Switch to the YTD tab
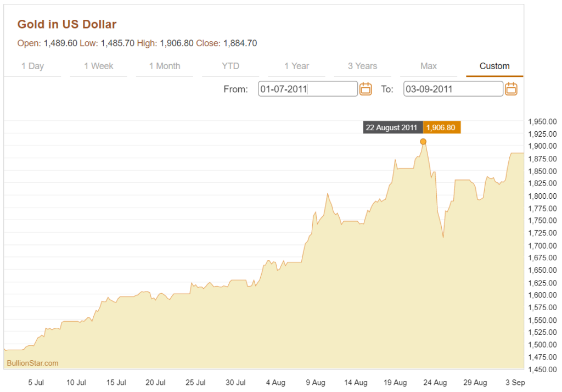Viewport: 562px width, 392px height. [x=231, y=66]
